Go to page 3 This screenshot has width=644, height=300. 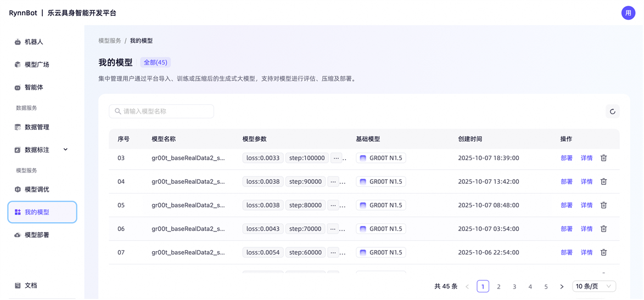click(514, 286)
